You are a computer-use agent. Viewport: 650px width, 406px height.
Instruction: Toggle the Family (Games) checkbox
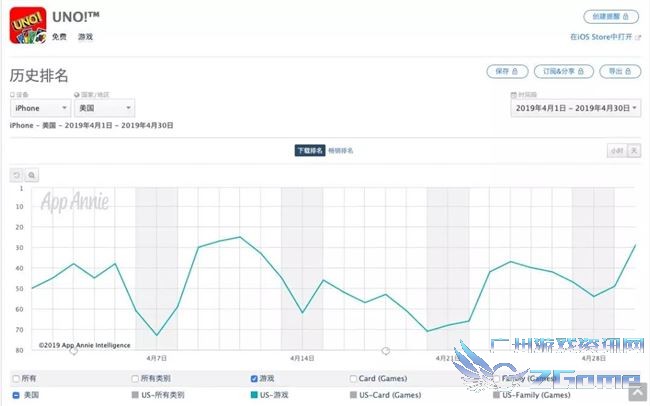(496, 379)
